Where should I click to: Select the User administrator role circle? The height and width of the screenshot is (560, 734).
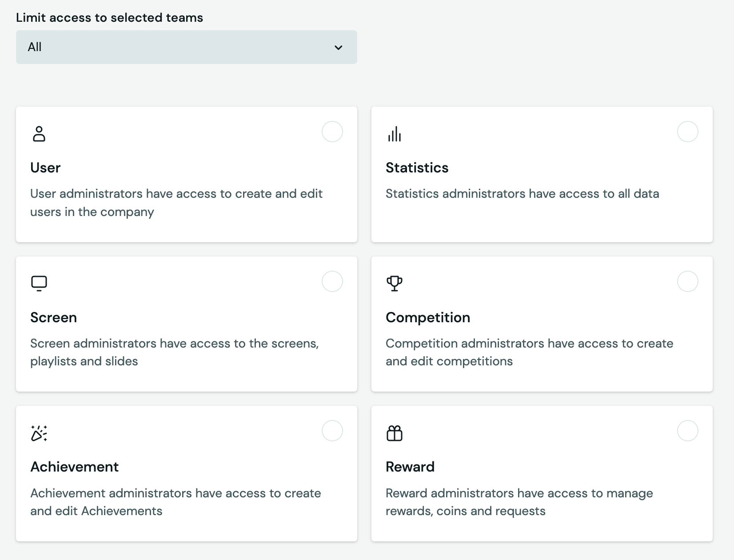point(332,132)
